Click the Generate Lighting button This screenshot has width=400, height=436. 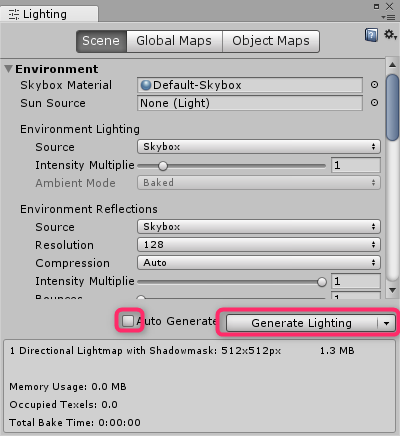point(302,323)
